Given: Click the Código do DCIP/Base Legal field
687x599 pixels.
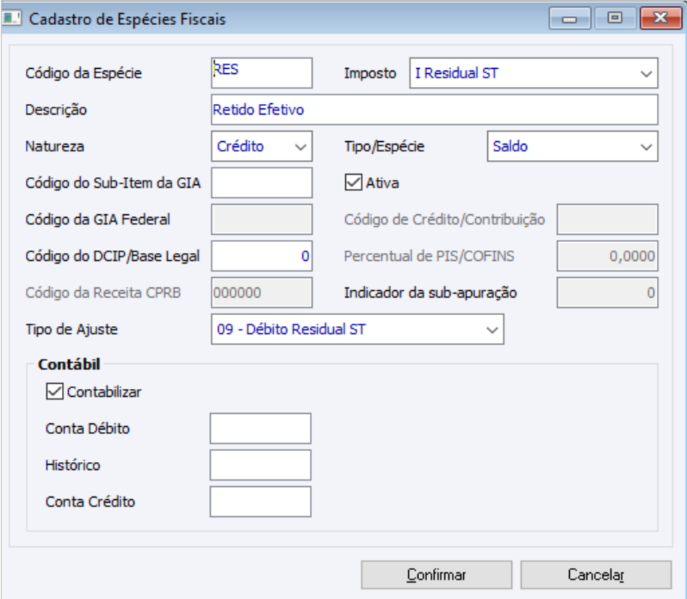Looking at the screenshot, I should coord(262,256).
